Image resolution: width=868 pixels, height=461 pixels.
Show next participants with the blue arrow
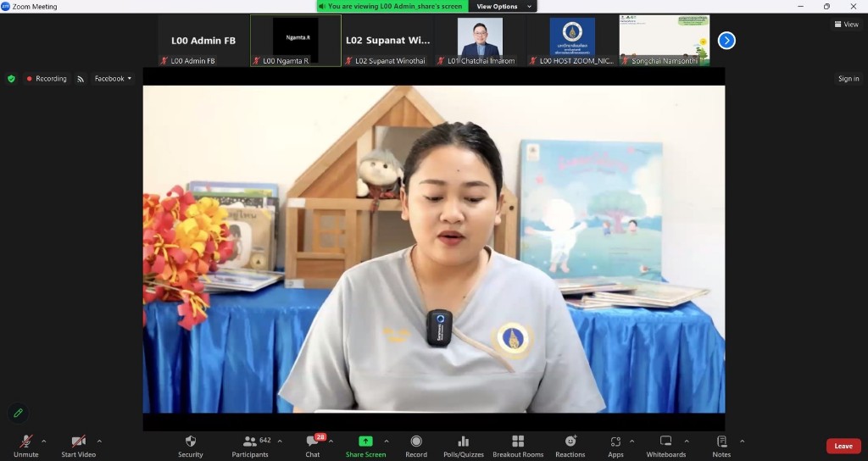726,41
